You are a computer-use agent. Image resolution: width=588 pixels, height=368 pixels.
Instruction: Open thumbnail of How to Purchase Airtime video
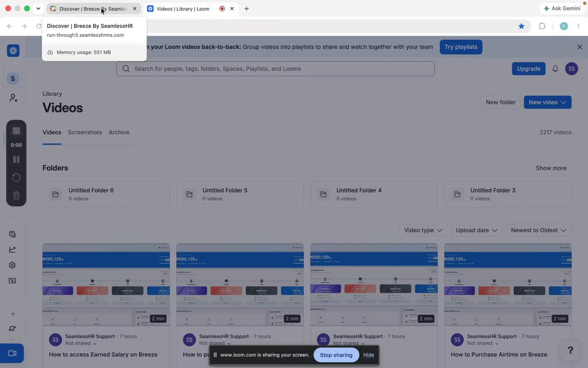[x=508, y=285]
